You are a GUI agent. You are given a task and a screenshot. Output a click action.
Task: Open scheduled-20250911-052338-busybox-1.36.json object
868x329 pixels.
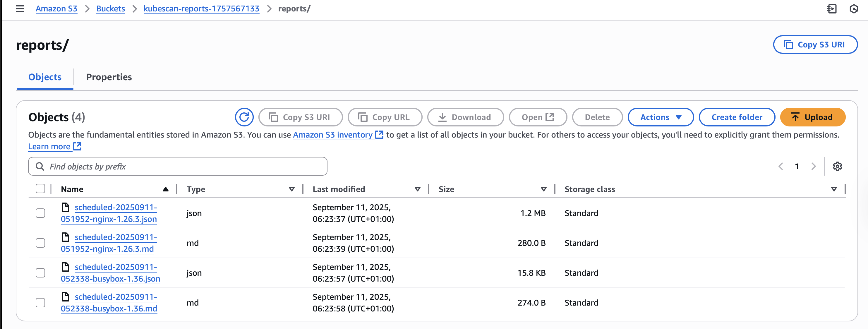[111, 273]
